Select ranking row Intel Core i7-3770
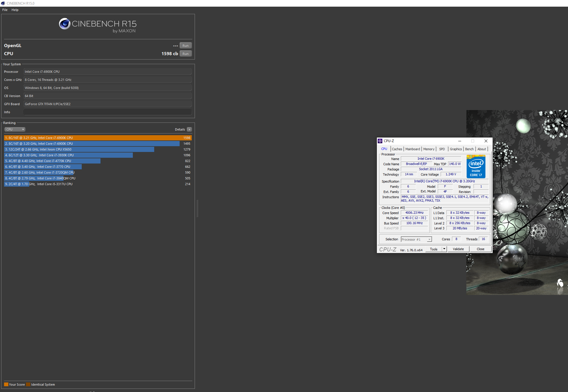This screenshot has height=392, width=568. click(98, 167)
